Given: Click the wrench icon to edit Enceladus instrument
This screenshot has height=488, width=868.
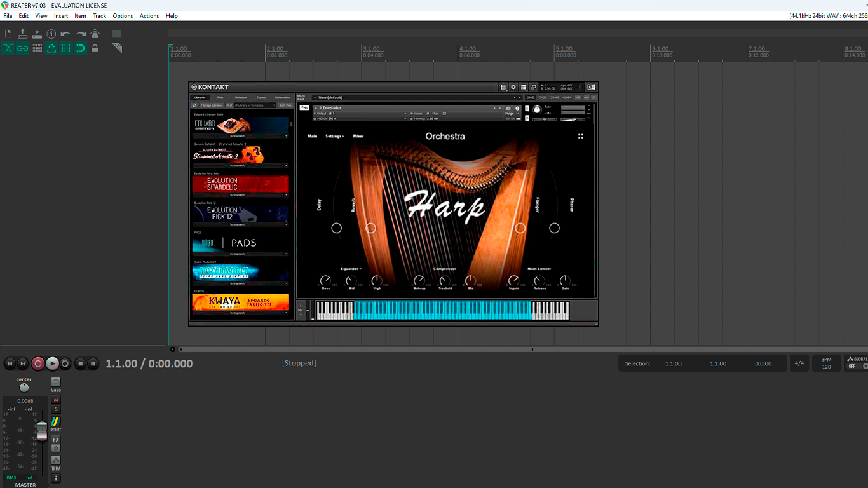Looking at the screenshot, I should click(305, 108).
